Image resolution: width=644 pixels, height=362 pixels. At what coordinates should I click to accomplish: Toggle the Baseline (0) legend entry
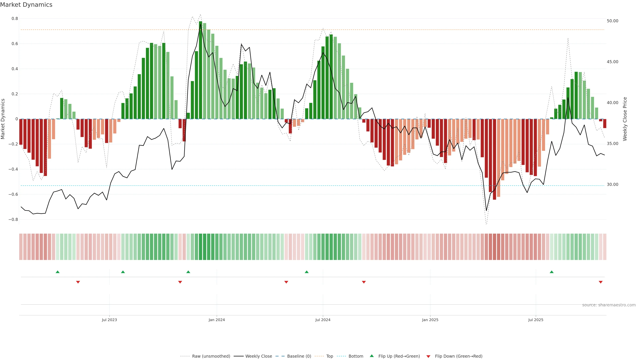(x=299, y=356)
